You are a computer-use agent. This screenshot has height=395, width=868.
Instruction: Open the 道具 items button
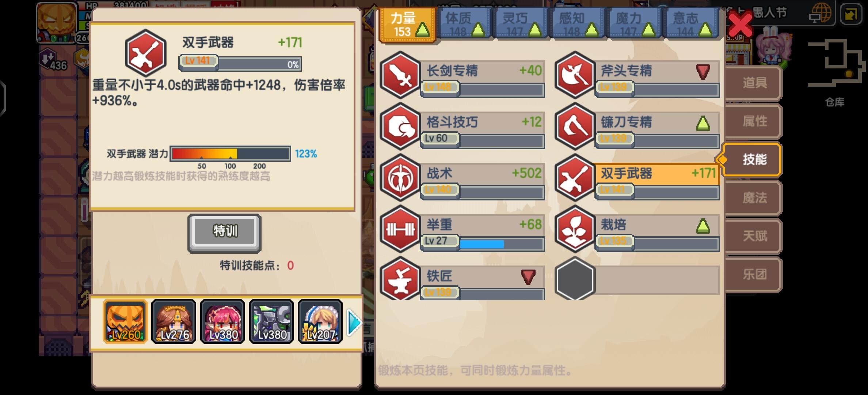pyautogui.click(x=754, y=83)
